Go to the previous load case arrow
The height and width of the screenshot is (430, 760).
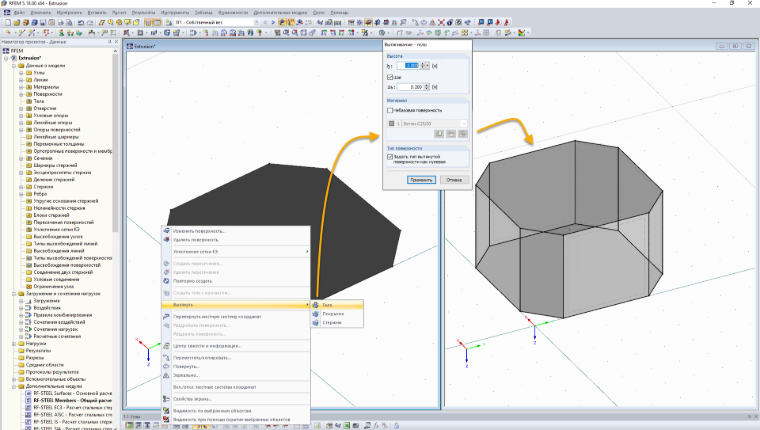tap(265, 22)
